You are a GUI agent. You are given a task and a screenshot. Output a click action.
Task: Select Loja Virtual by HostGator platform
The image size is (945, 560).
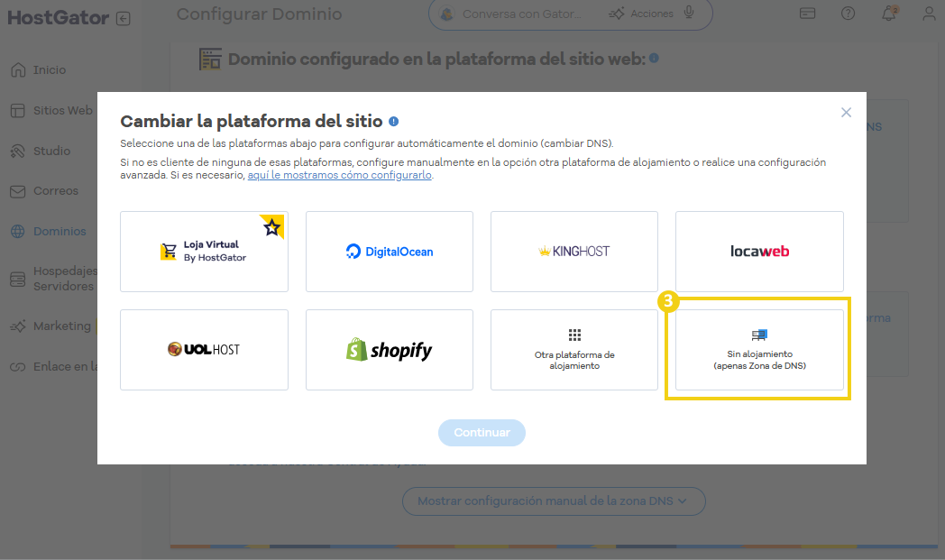pyautogui.click(x=204, y=252)
